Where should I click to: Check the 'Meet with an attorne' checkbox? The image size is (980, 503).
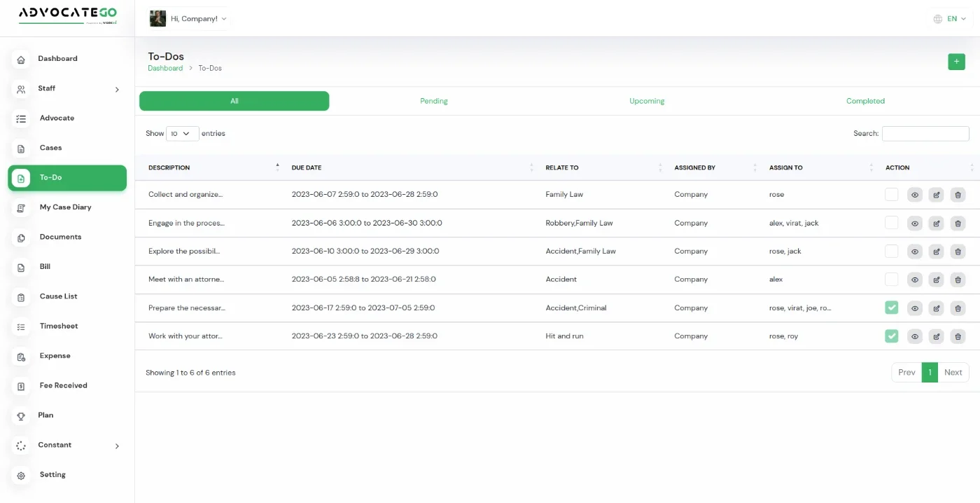pos(891,279)
